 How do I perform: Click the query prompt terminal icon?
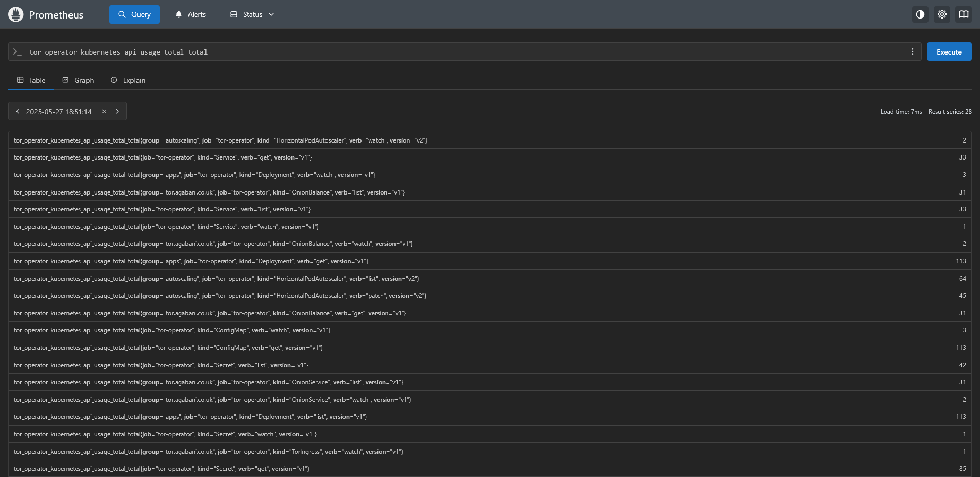tap(18, 52)
